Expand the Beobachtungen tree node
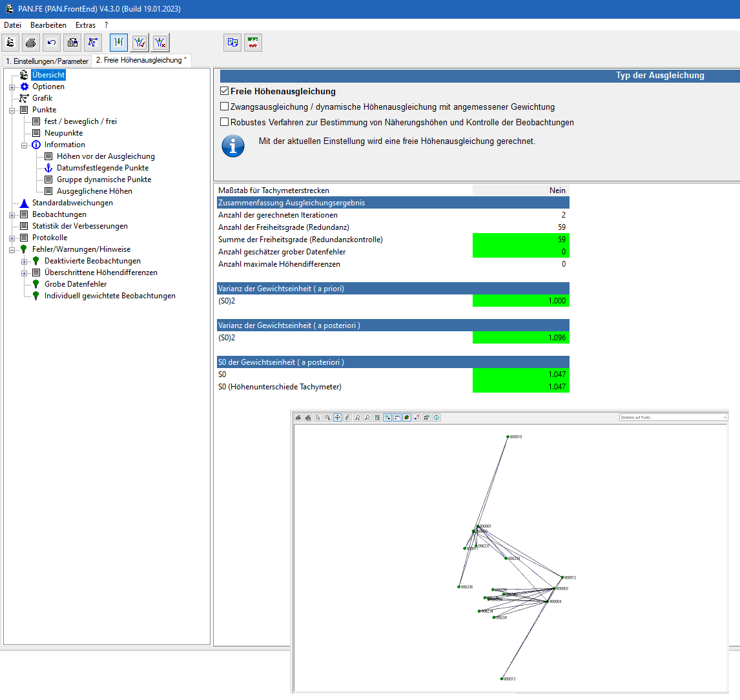Screen dimensions: 740x700 click(x=12, y=215)
